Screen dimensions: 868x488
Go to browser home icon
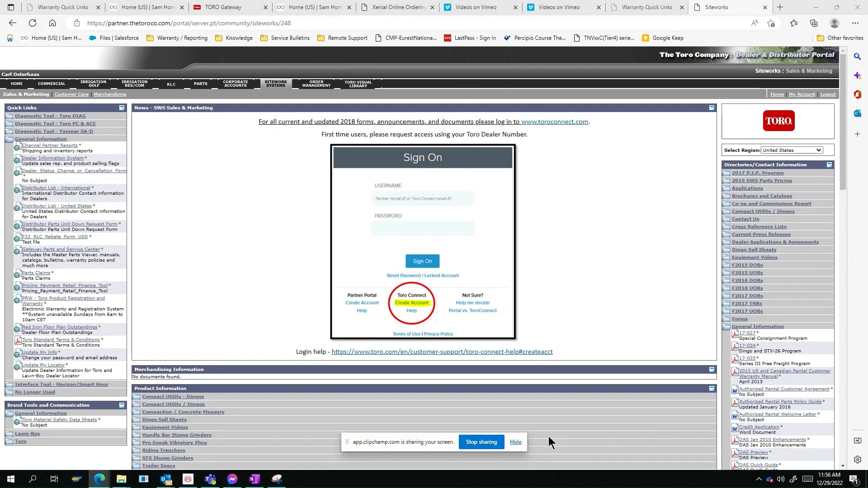coord(52,23)
